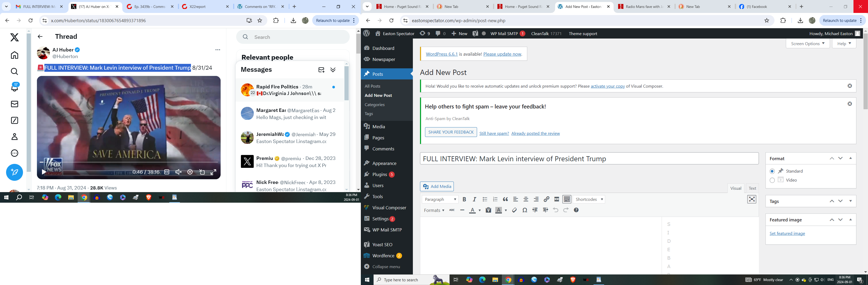Click the Add Media button

[x=437, y=186]
